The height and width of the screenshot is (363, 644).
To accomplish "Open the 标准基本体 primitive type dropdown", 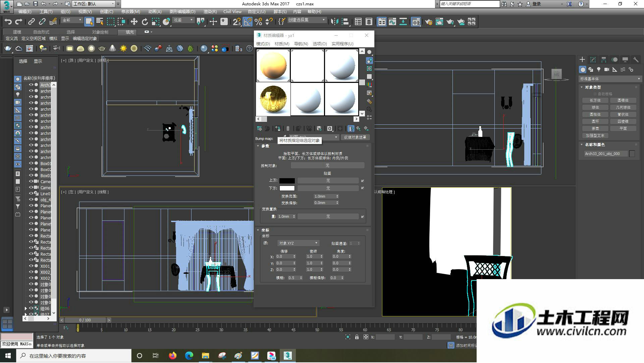I will point(610,79).
